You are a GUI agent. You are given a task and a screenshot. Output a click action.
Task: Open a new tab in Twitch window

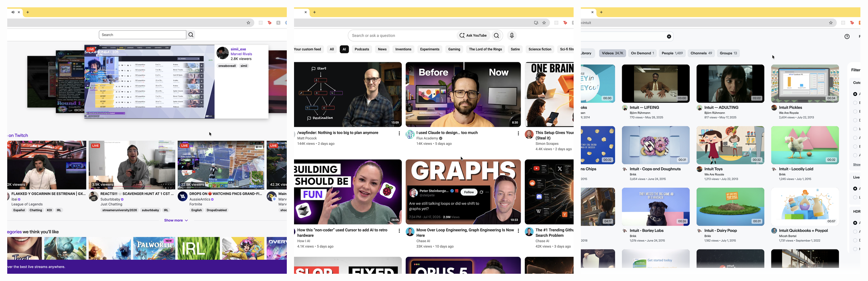28,12
